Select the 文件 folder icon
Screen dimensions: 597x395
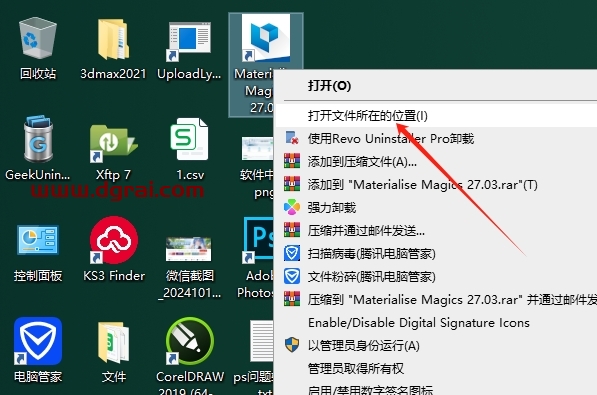pyautogui.click(x=113, y=342)
